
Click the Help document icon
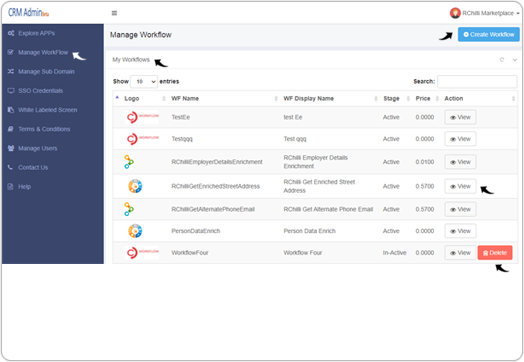click(x=10, y=187)
